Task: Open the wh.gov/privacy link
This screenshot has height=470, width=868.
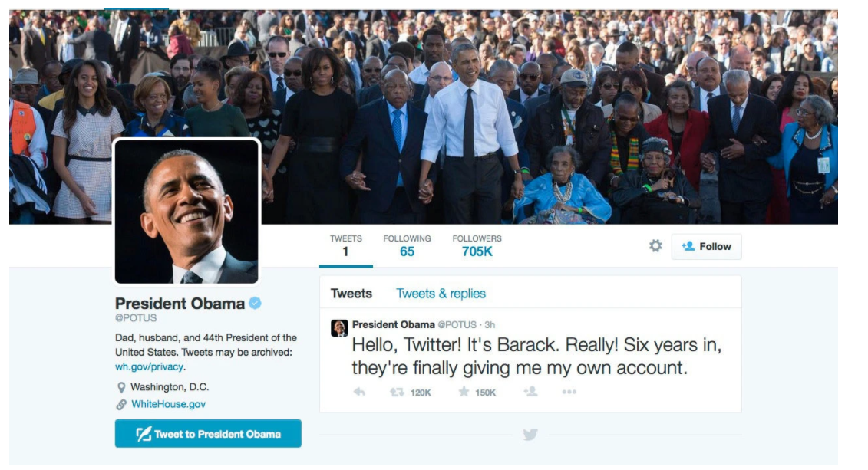Action: (149, 366)
